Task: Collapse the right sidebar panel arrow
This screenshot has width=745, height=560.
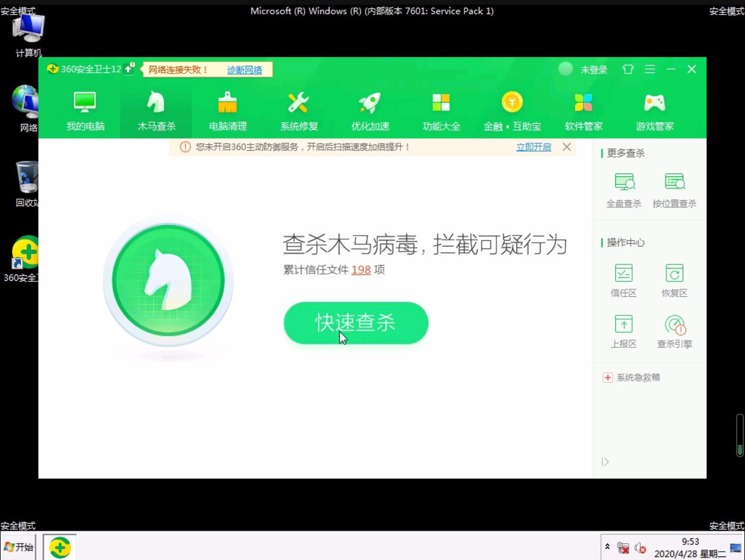Action: (605, 462)
